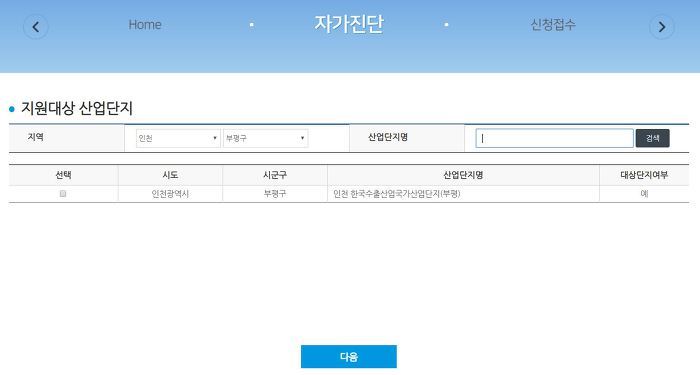
Task: Click the 지원대상 산업단지 section title
Action: click(x=77, y=108)
